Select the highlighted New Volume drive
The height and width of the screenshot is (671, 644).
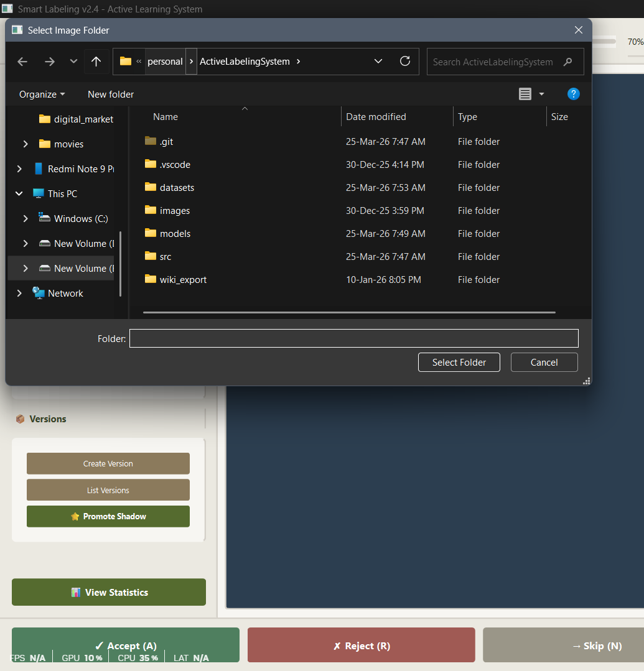pos(76,268)
